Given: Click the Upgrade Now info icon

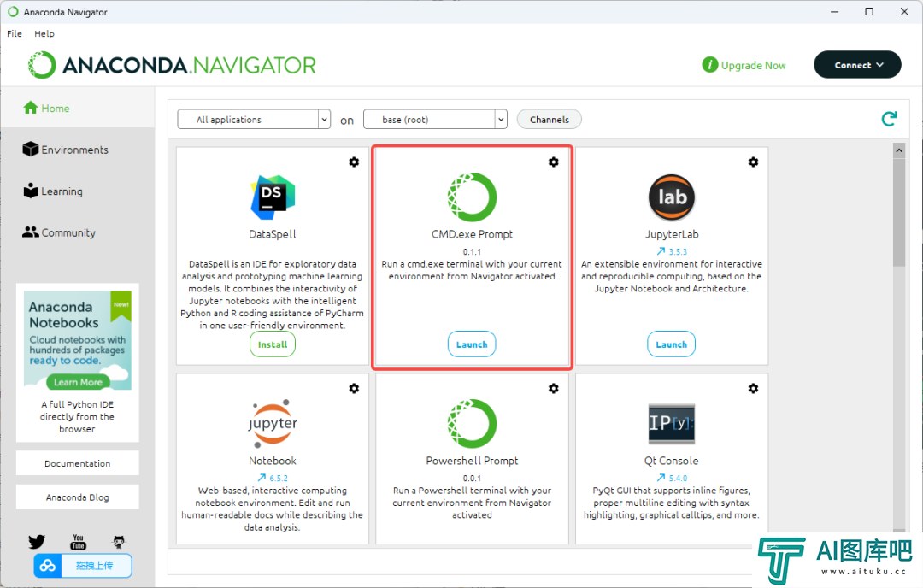Looking at the screenshot, I should point(710,65).
